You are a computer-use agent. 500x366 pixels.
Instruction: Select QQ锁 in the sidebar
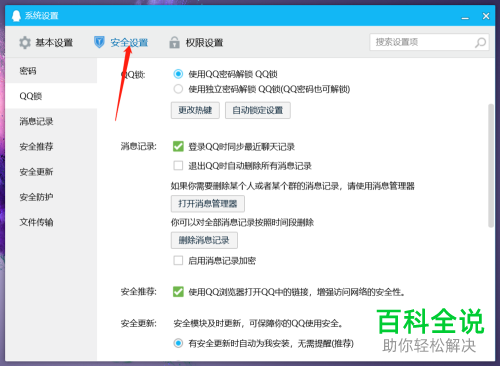(x=51, y=96)
